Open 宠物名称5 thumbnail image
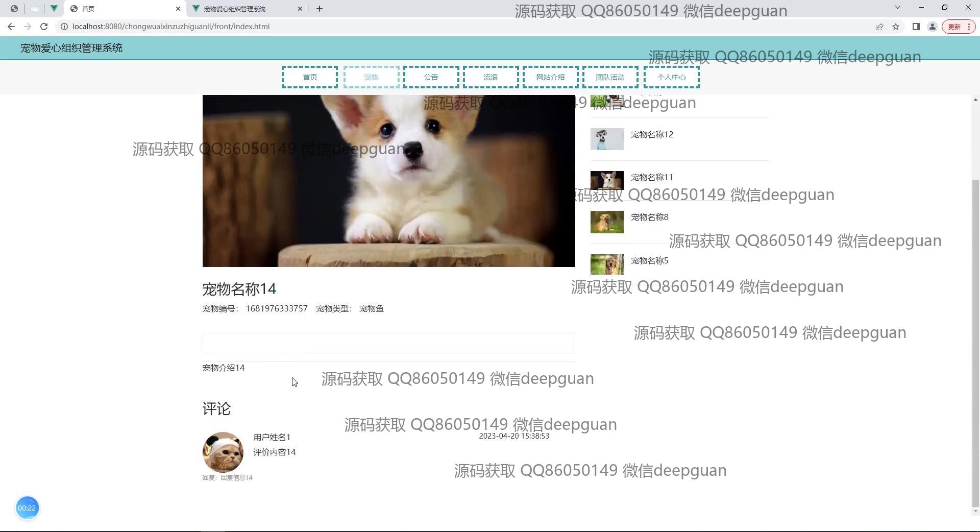Screen dimensions: 980x532 point(607,264)
